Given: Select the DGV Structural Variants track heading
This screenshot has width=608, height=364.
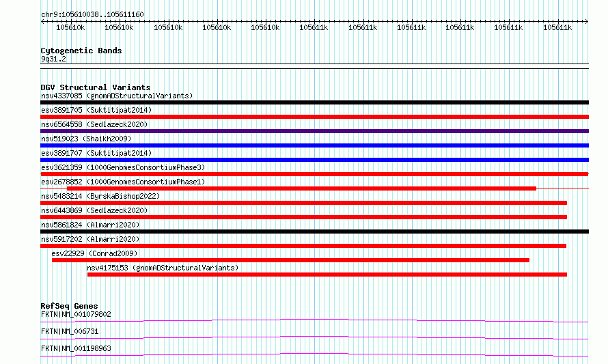Looking at the screenshot, I should click(96, 87).
